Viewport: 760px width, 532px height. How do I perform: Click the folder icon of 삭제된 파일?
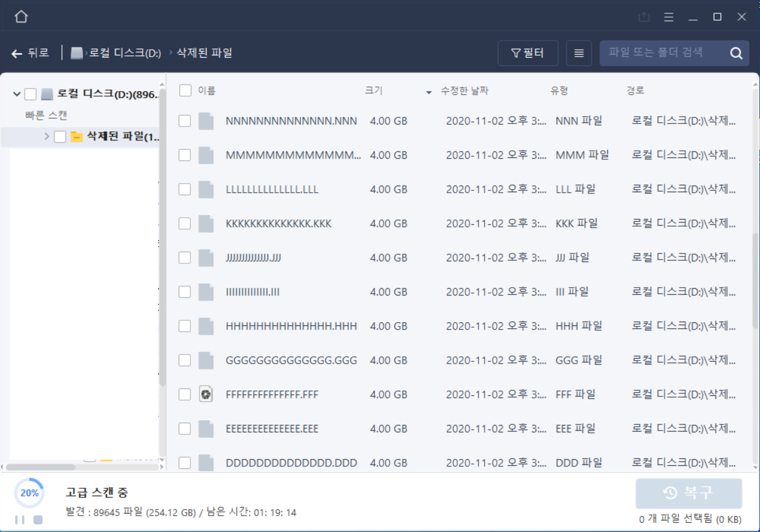point(77,137)
